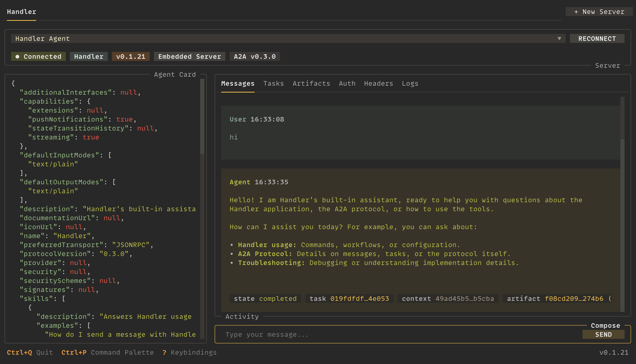Open Command Palette from the footer

coord(108,353)
